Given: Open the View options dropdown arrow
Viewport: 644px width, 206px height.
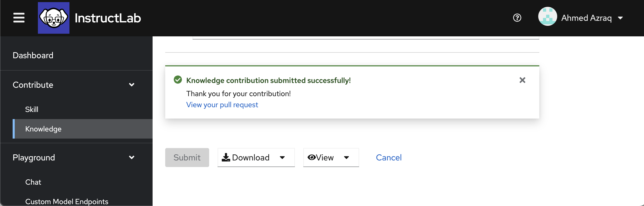Looking at the screenshot, I should (x=347, y=158).
